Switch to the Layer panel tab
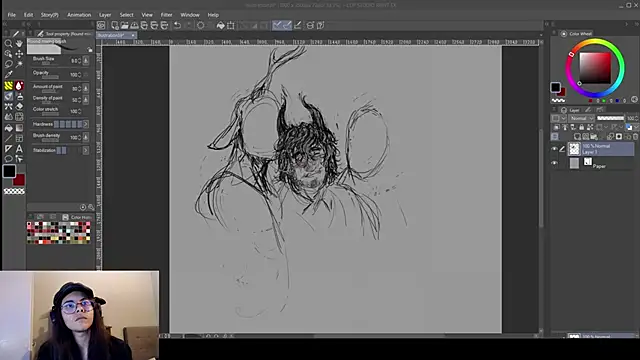The height and width of the screenshot is (360, 640). [x=571, y=110]
